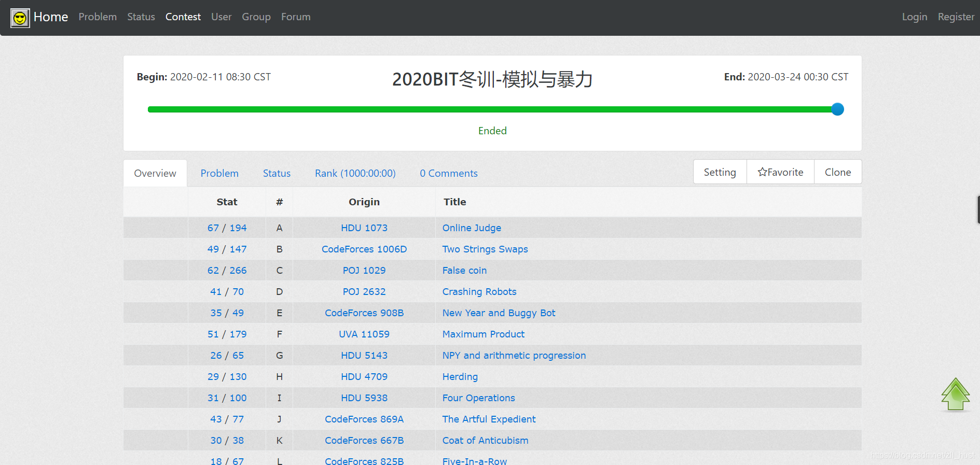Open origin link POJ 1029
The image size is (980, 465).
(364, 270)
